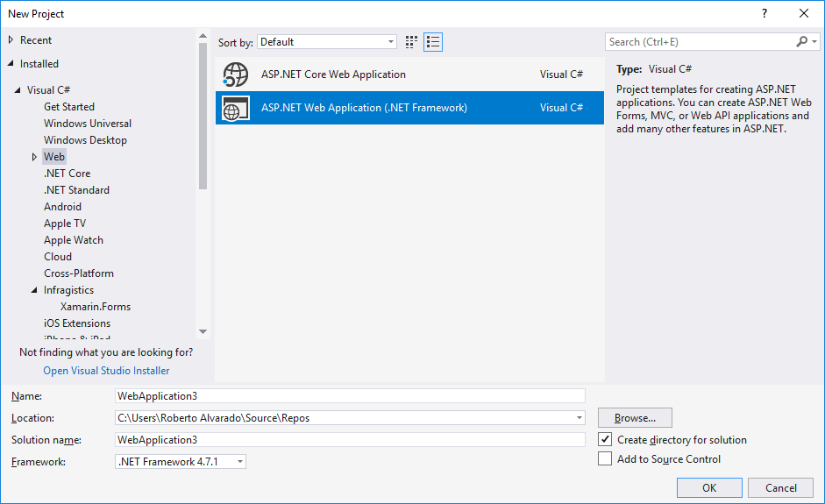Close the New Project dialog

tap(803, 14)
